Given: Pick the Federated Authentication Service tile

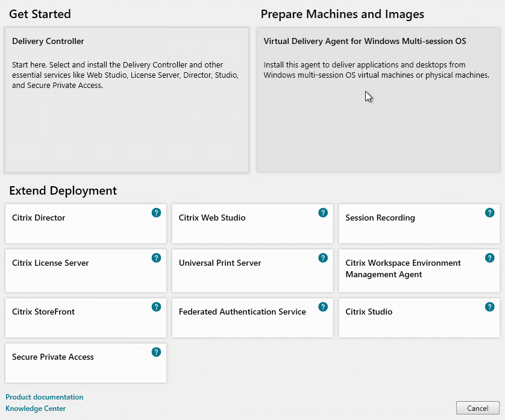Looking at the screenshot, I should coord(252,318).
